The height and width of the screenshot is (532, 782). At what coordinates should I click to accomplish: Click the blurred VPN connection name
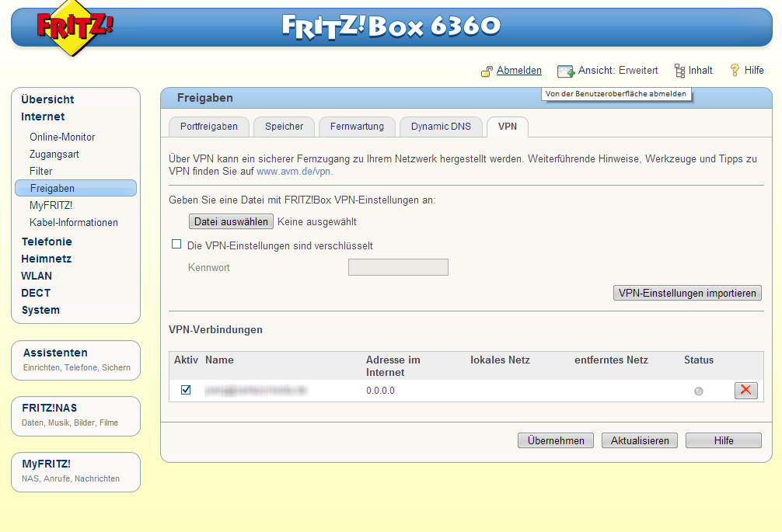[256, 391]
